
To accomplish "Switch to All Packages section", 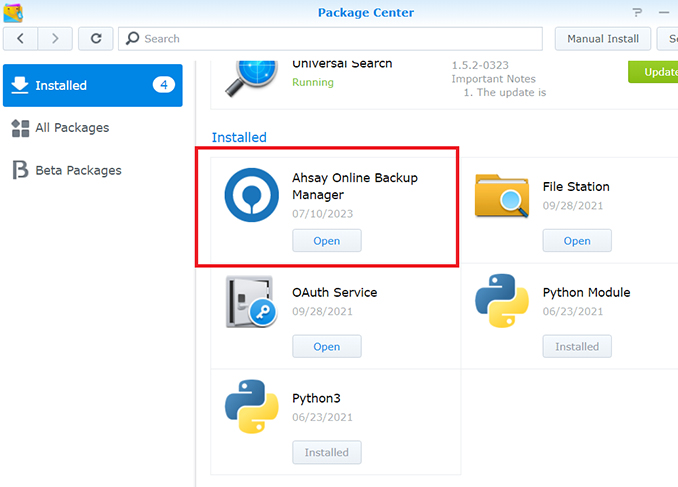I will 72,128.
